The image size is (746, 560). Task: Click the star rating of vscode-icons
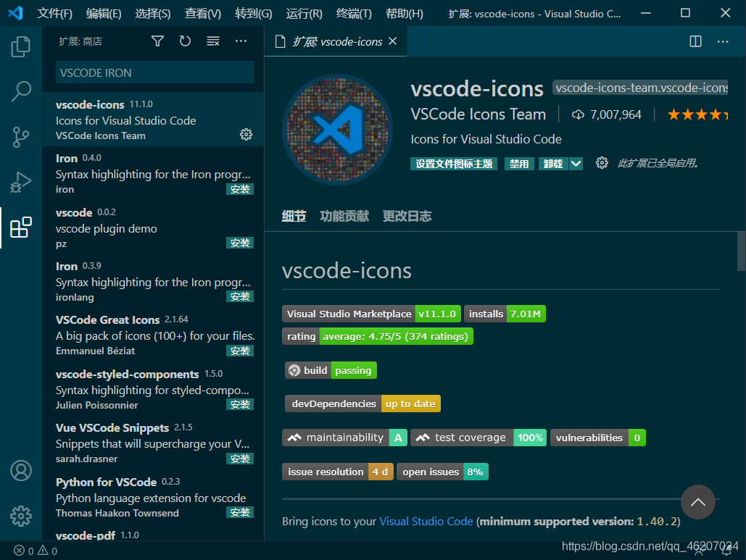coord(697,114)
